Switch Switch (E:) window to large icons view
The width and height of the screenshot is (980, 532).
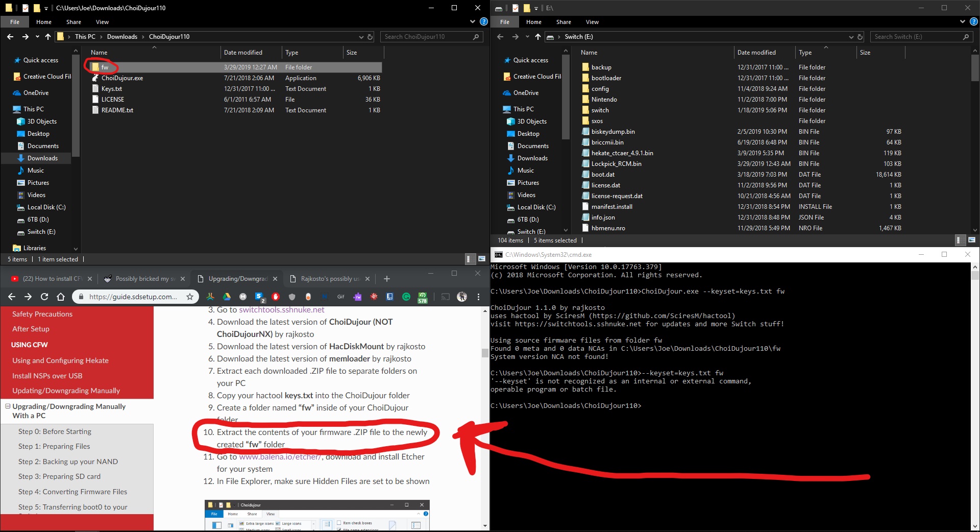pyautogui.click(x=971, y=240)
